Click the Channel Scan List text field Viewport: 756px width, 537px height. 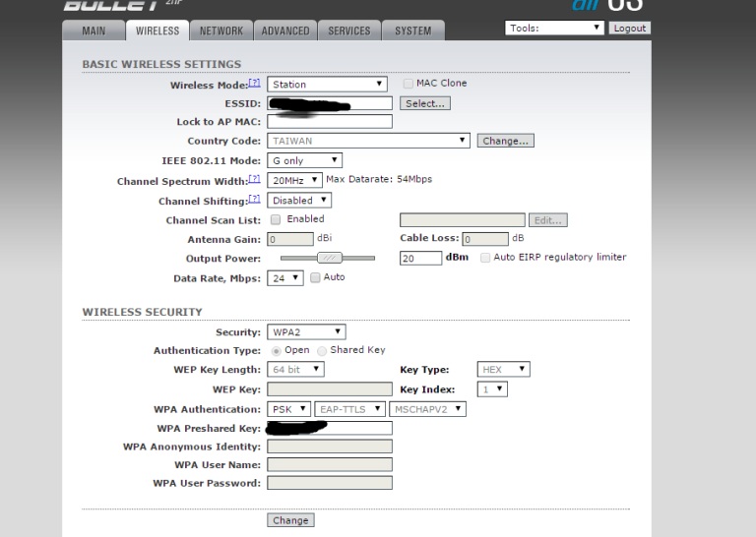point(463,220)
